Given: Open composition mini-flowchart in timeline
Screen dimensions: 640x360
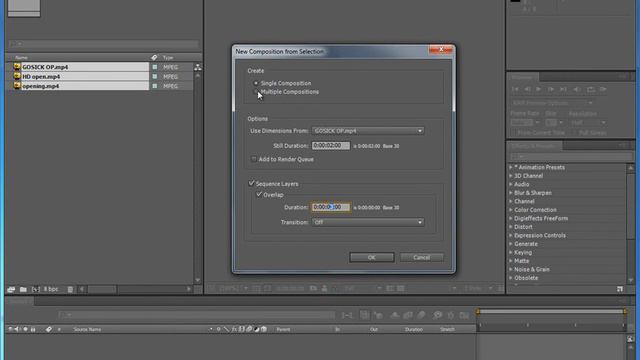Looking at the screenshot, I should point(347,315).
